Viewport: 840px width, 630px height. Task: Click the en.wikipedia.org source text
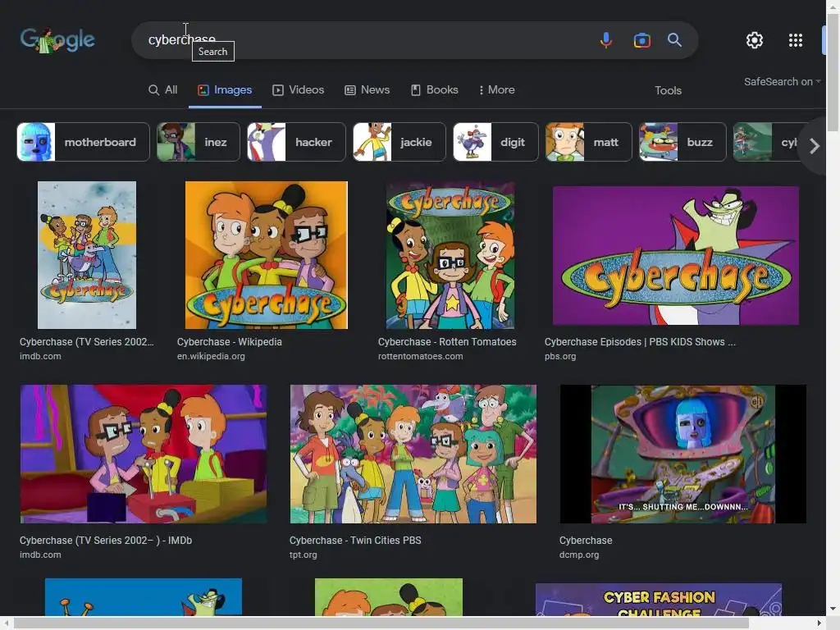point(211,356)
